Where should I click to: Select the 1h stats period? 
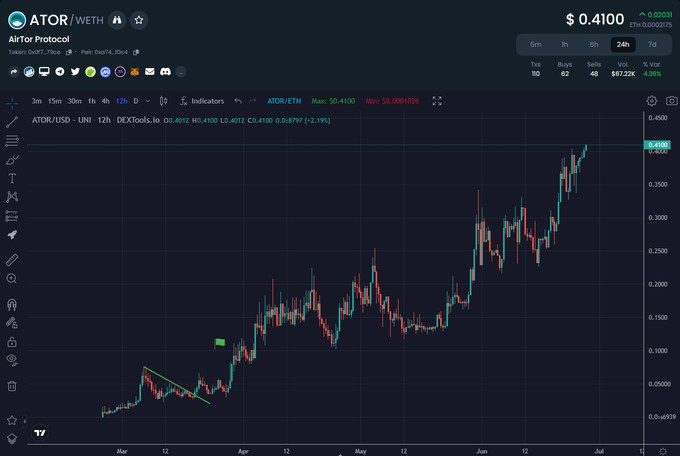pos(565,44)
